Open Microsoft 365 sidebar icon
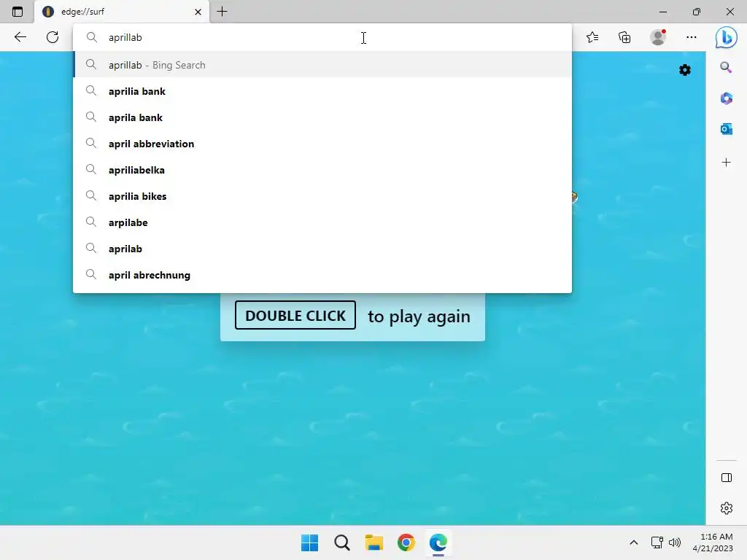Image resolution: width=747 pixels, height=560 pixels. click(726, 98)
